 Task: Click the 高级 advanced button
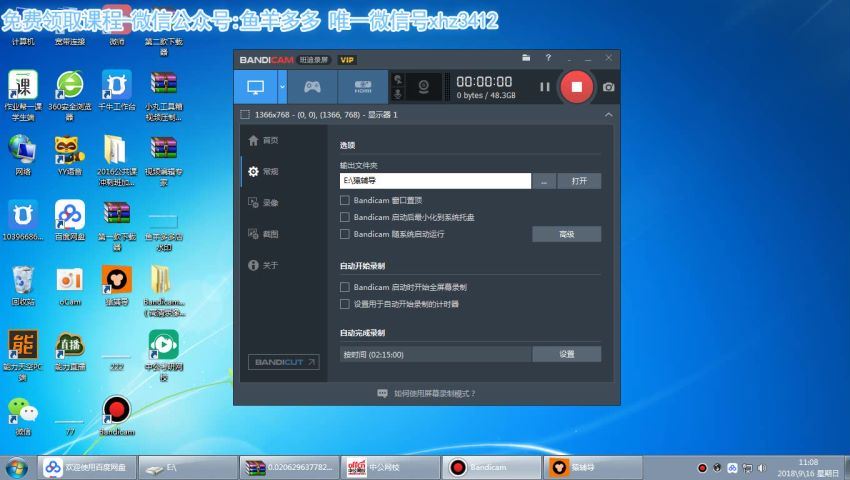tap(566, 234)
